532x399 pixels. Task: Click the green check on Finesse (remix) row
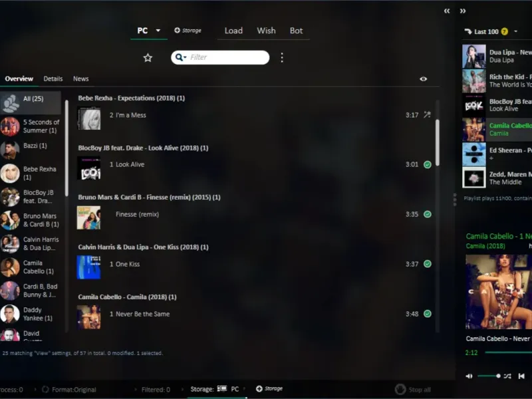(428, 214)
